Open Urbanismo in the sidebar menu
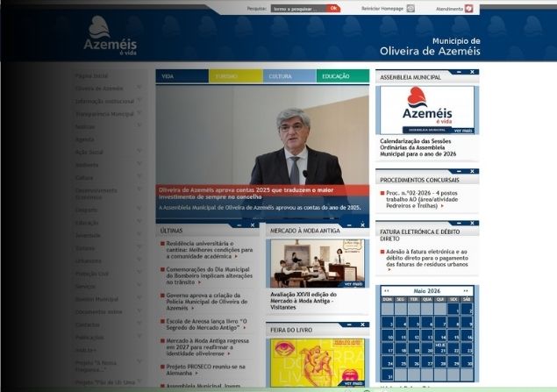Viewport: 557px width, 392px height. tap(89, 261)
